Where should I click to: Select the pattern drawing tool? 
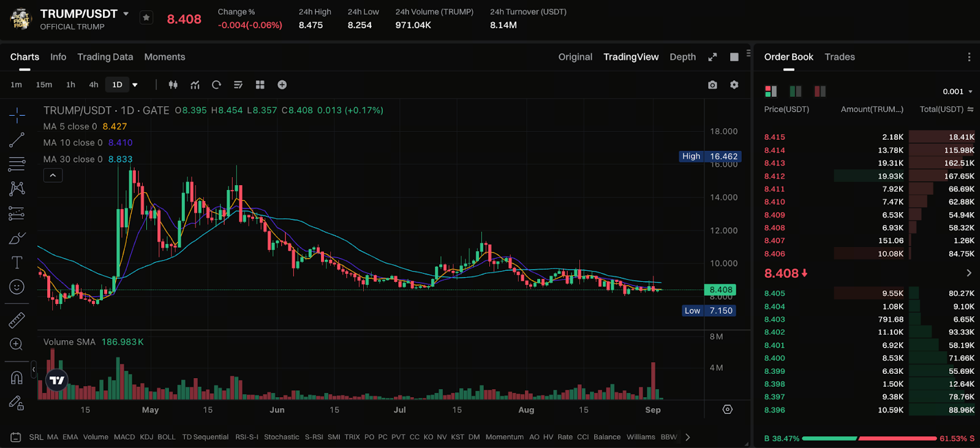[x=17, y=189]
